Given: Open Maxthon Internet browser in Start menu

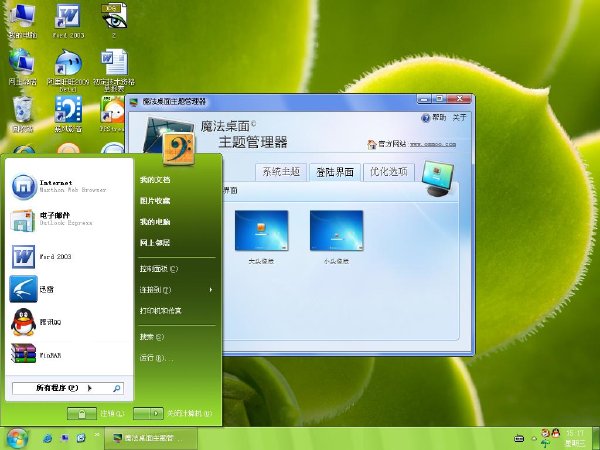Looking at the screenshot, I should (x=69, y=186).
